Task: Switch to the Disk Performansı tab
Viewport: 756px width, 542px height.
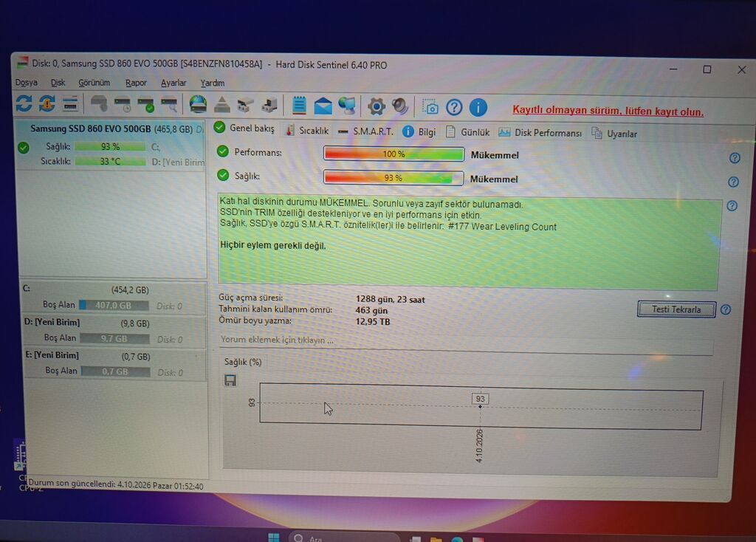Action: (x=540, y=133)
